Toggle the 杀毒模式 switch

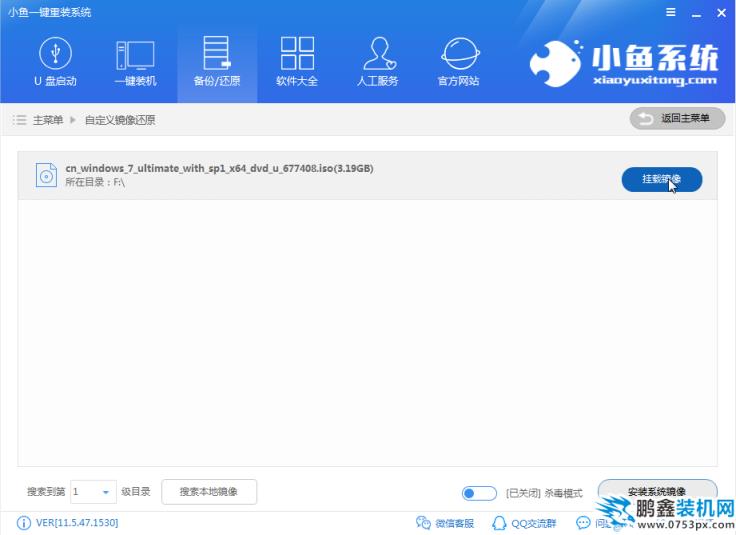tap(479, 493)
